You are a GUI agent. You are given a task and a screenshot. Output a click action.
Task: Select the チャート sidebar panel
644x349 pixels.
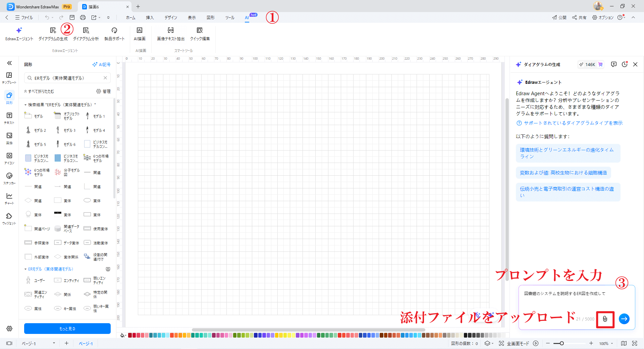pyautogui.click(x=9, y=198)
